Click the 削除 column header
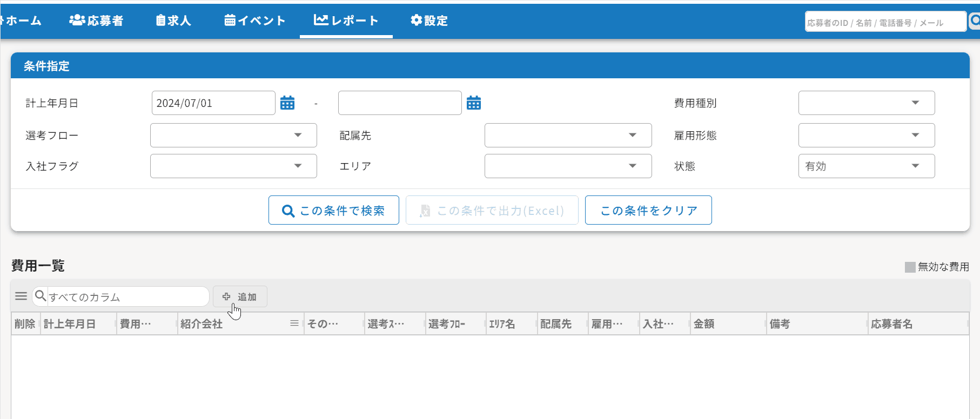Viewport: 980px width, 419px height. (25, 324)
